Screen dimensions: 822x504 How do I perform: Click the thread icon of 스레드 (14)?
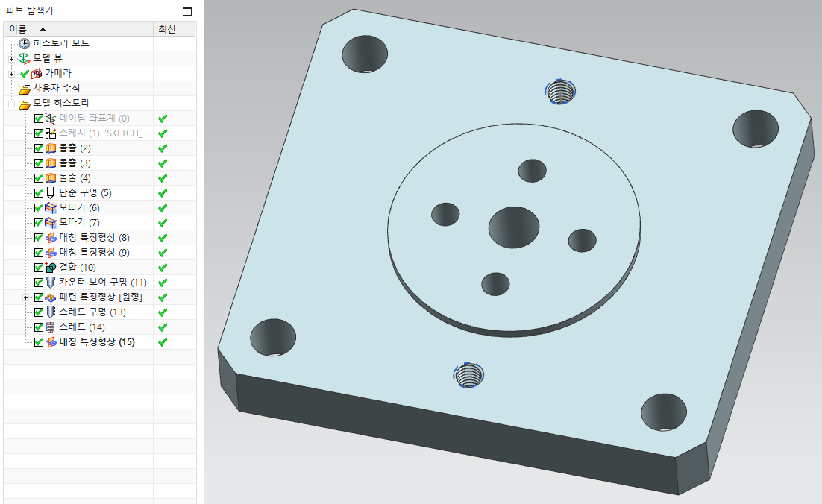(50, 327)
